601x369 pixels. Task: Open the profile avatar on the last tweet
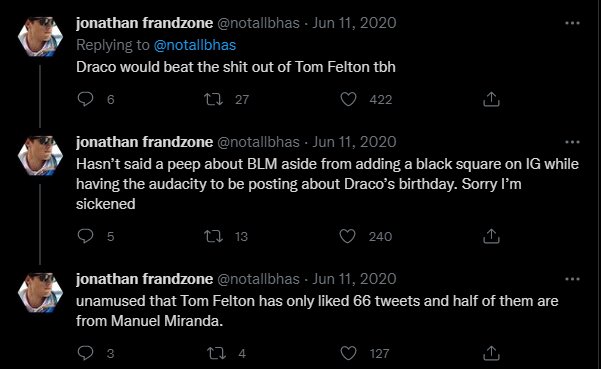[x=40, y=292]
